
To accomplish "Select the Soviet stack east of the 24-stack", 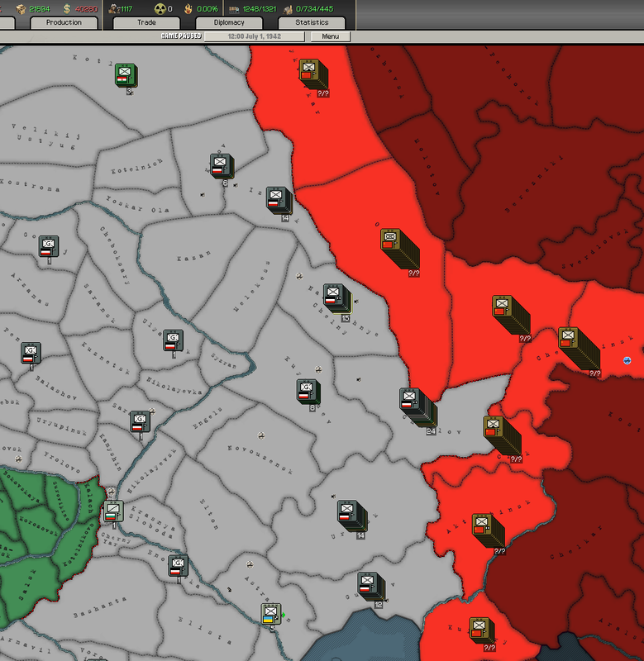I will pos(502,436).
